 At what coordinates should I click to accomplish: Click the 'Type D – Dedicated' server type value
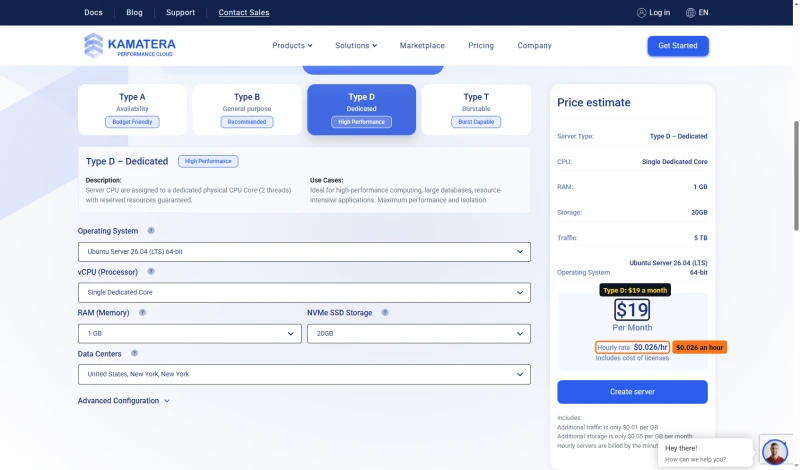pyautogui.click(x=678, y=136)
